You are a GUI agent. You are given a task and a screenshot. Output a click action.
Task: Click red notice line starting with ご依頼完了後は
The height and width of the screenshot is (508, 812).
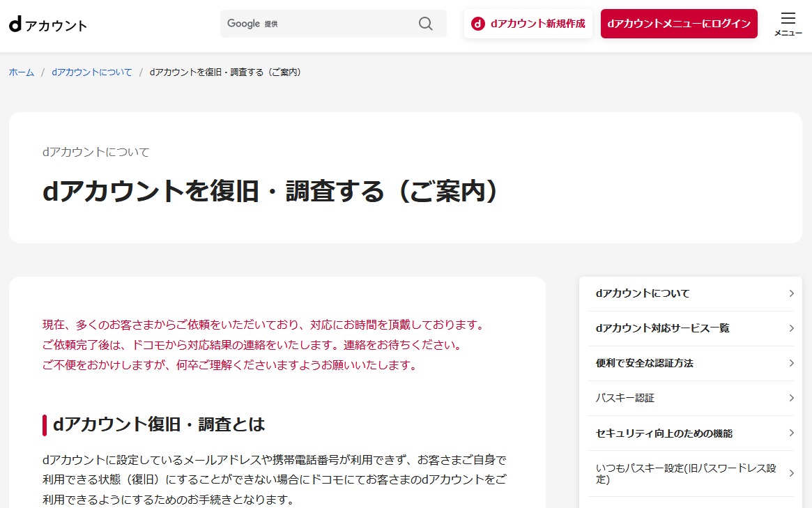coord(253,345)
